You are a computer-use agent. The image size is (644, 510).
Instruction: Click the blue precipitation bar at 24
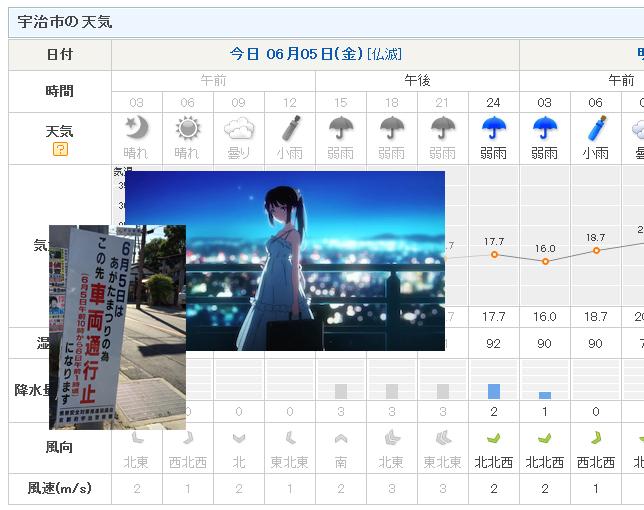click(494, 391)
